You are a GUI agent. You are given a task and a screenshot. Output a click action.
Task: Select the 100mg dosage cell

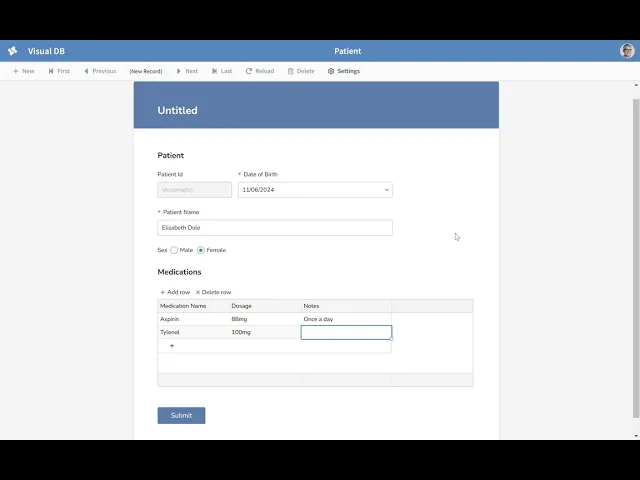pos(265,332)
